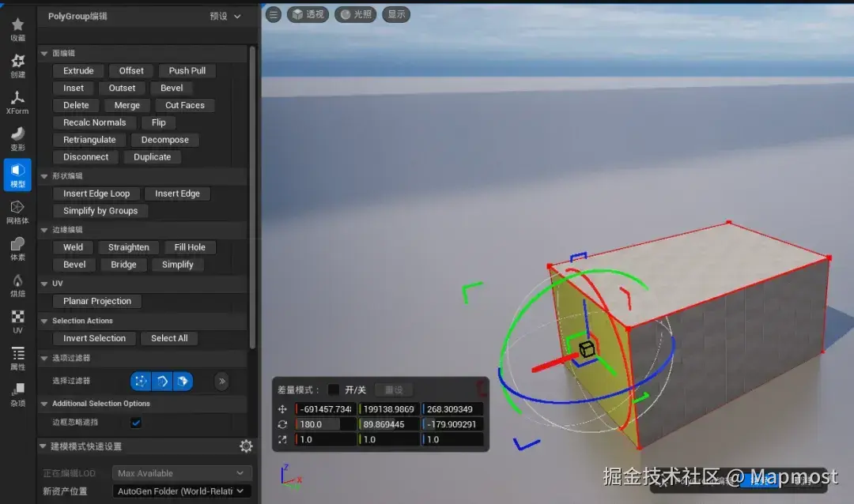
Task: Collapse the 选项过滤器 section
Action: [x=44, y=358]
